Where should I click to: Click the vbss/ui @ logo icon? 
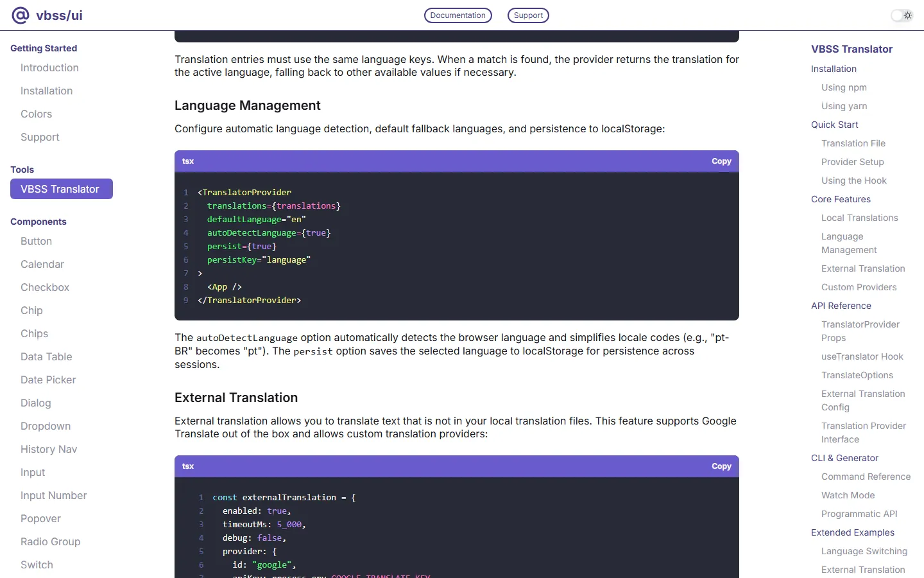pos(21,15)
